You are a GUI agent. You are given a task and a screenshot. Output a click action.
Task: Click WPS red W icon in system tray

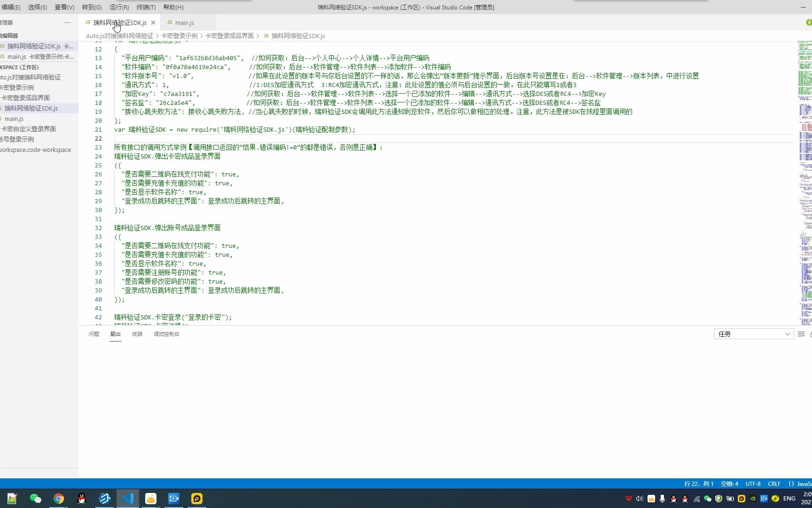[x=629, y=499]
